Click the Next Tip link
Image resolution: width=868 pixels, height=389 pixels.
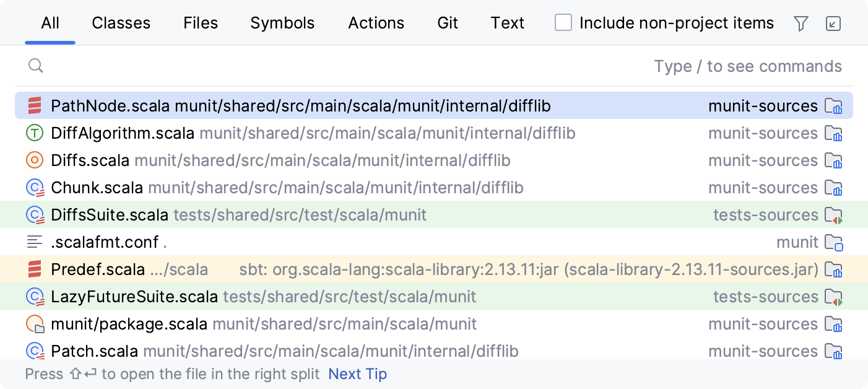point(357,374)
